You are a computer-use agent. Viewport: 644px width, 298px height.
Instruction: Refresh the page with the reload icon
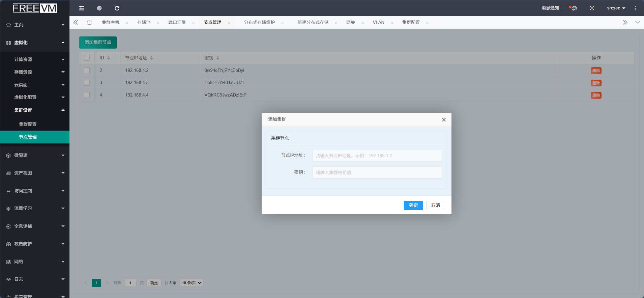coord(117,8)
